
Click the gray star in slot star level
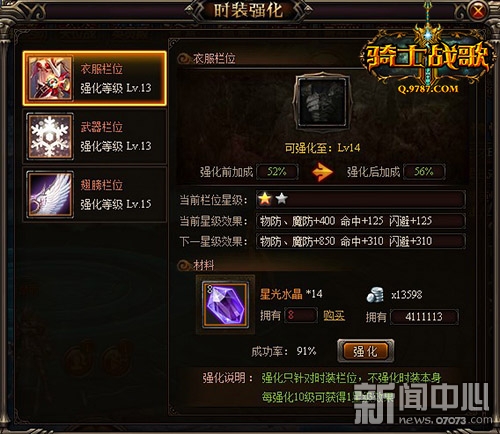coord(282,199)
